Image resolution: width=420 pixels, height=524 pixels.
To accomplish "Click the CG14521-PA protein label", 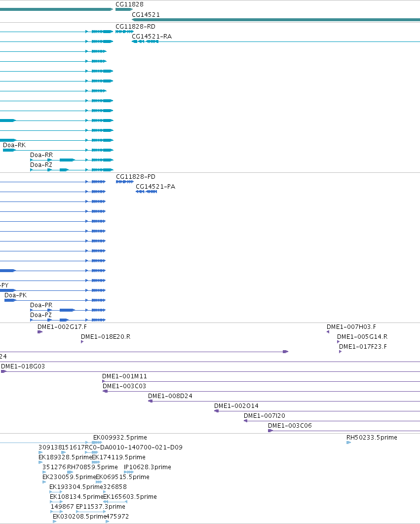I will pos(155,187).
